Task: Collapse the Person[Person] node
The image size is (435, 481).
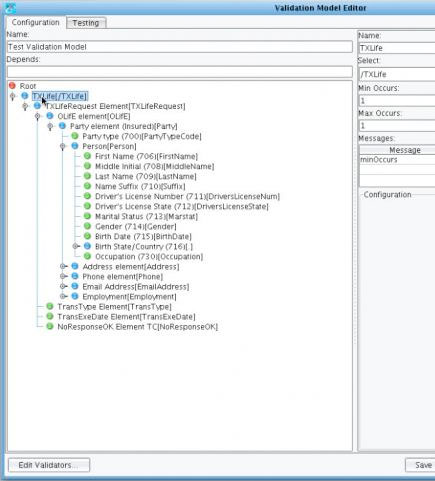Action: (x=63, y=146)
